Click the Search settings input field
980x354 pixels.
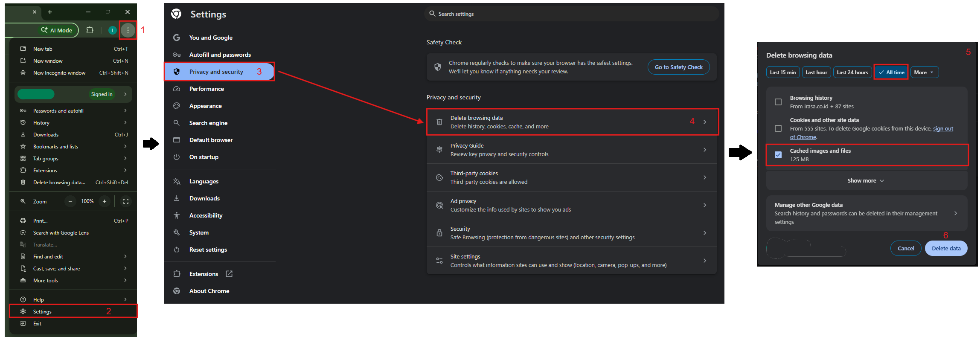[572, 14]
